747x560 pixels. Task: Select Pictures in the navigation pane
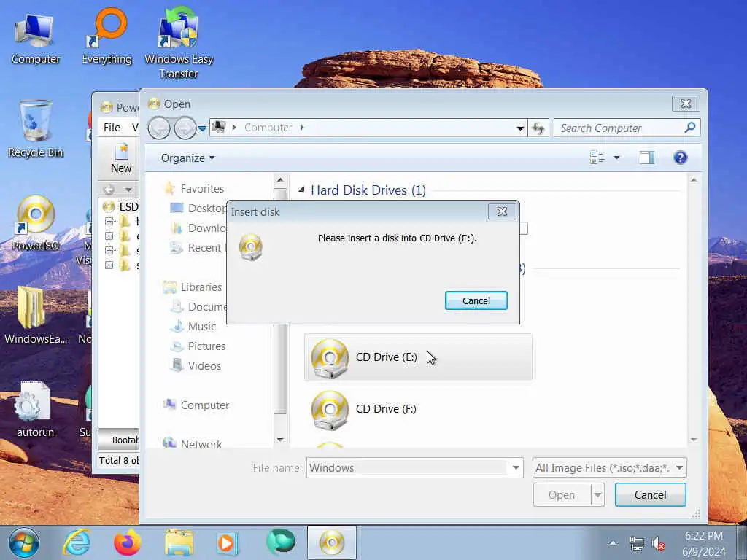click(206, 346)
